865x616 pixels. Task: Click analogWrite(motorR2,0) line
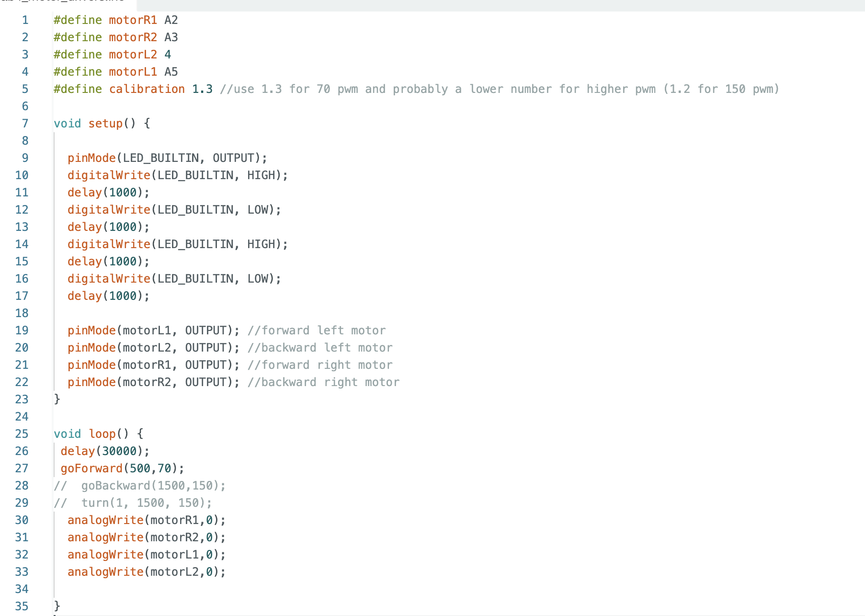click(x=147, y=537)
